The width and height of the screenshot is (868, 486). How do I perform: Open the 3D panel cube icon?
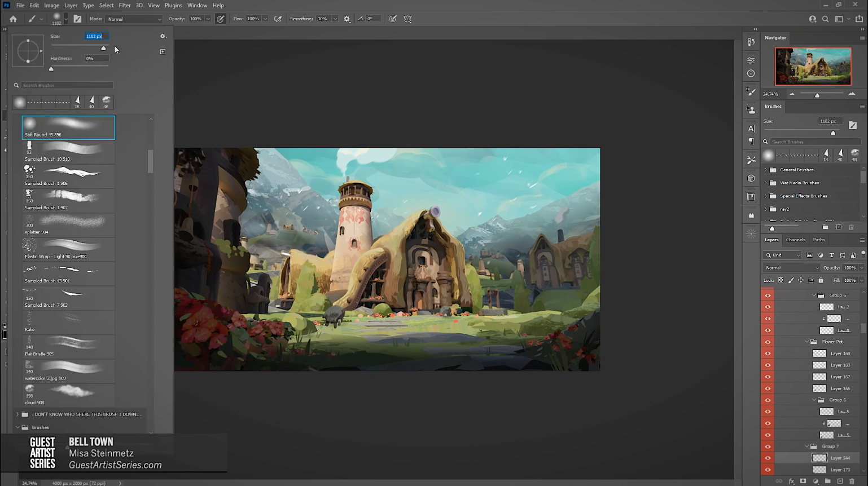tap(751, 178)
